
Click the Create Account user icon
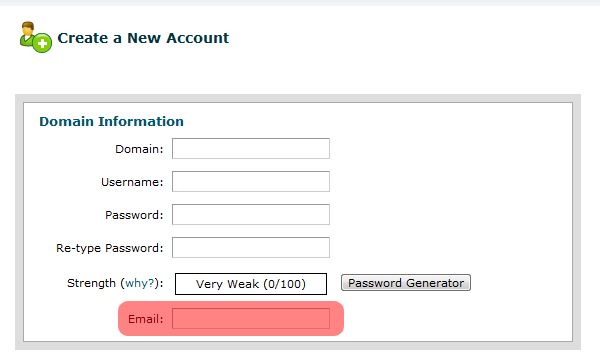click(36, 37)
